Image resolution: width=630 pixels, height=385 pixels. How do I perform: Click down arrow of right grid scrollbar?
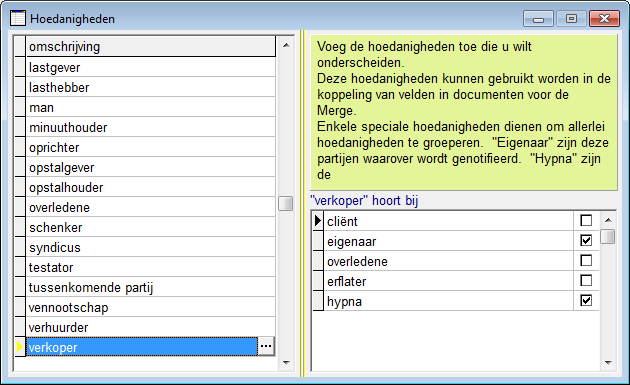point(608,362)
